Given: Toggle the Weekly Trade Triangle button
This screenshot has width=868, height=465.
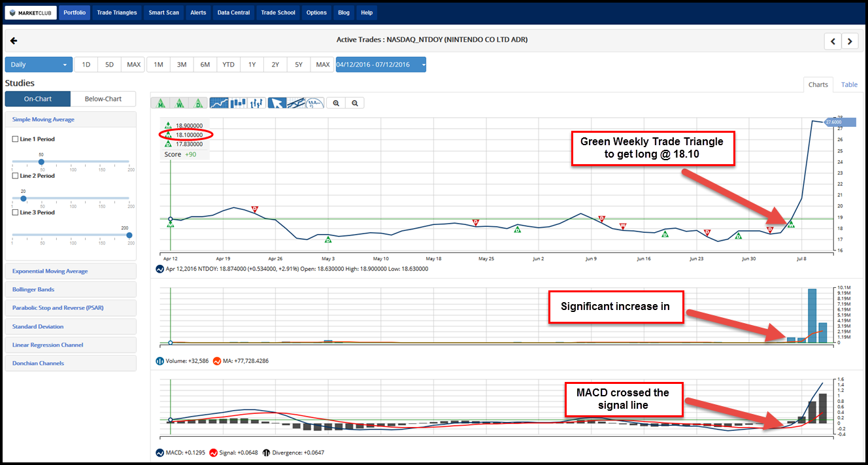Looking at the screenshot, I should [x=179, y=103].
